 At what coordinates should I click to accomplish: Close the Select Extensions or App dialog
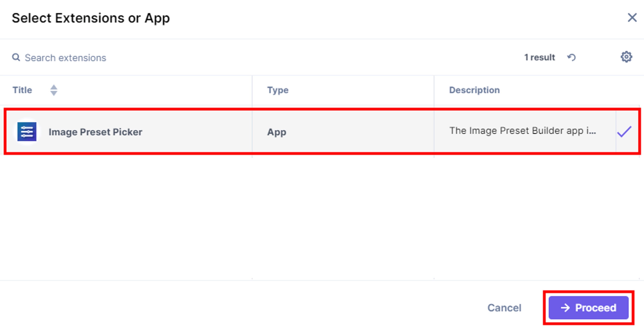pos(632,17)
